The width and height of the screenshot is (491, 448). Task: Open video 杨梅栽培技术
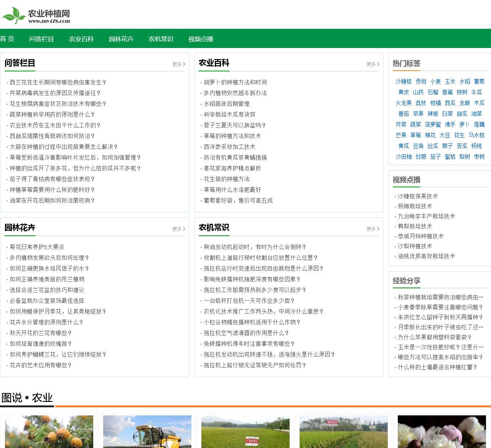coord(415,206)
